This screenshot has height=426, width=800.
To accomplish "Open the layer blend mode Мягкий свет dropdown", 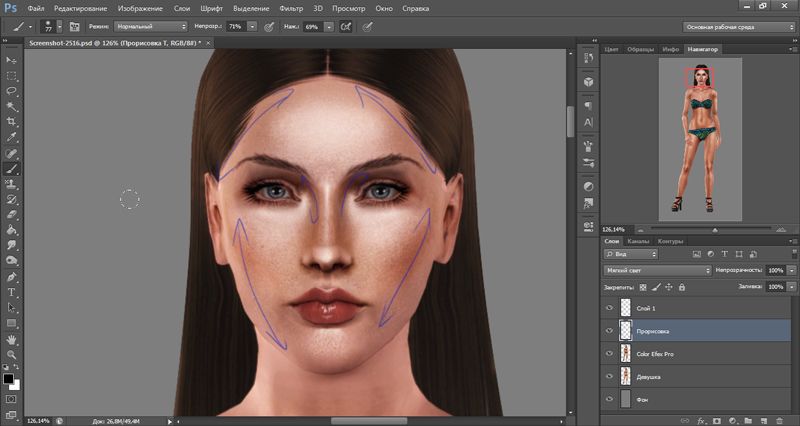I will pyautogui.click(x=657, y=270).
